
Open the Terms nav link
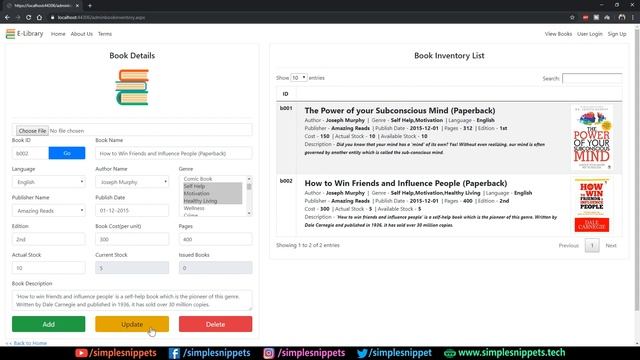point(105,34)
